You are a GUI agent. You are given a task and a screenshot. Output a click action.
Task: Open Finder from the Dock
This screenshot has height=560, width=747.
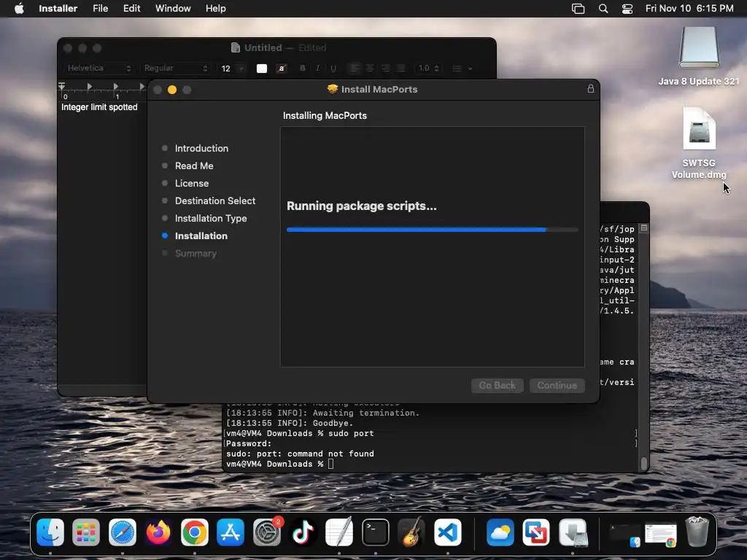(x=50, y=532)
